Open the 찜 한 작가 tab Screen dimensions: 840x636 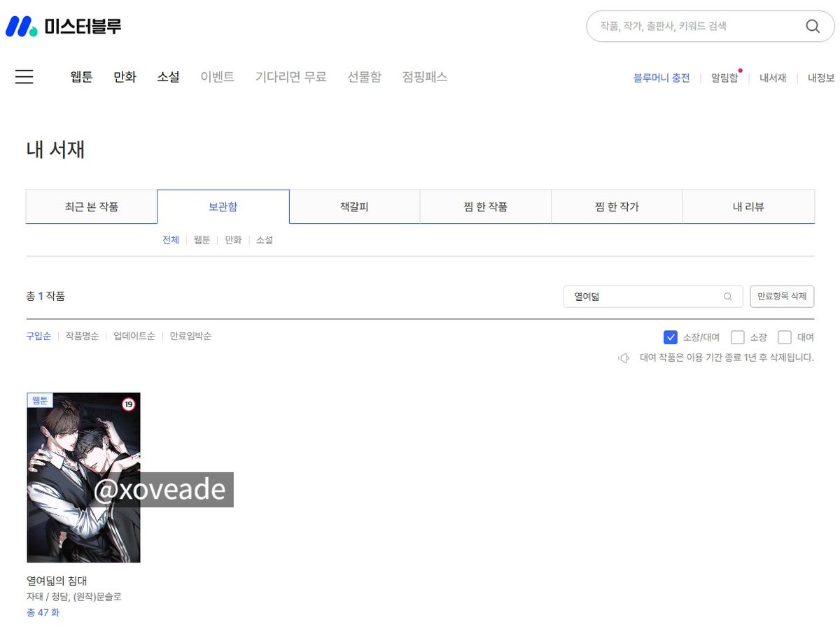point(617,206)
